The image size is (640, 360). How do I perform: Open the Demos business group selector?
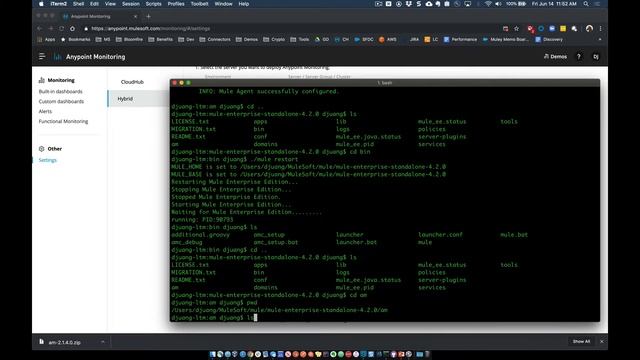[x=555, y=57]
